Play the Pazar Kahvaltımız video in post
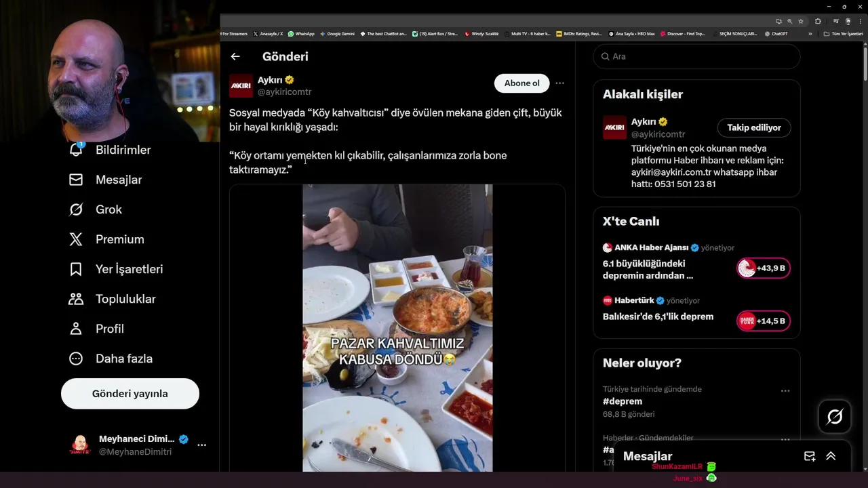 coord(397,328)
